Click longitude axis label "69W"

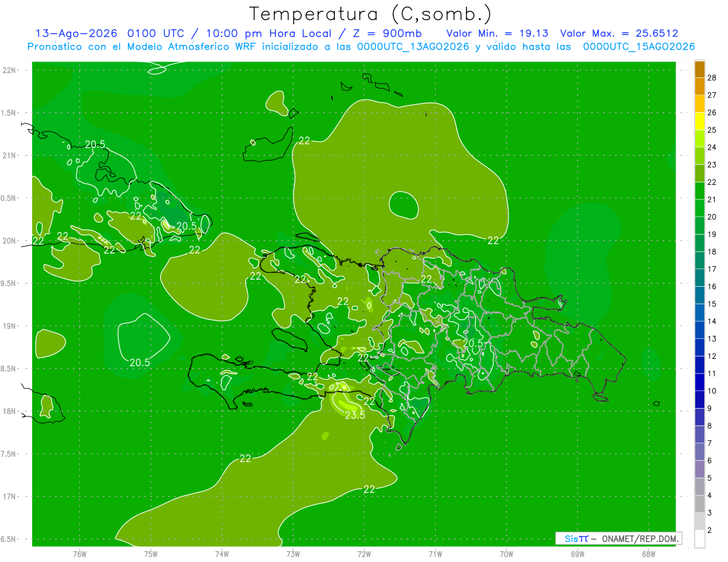point(577,554)
